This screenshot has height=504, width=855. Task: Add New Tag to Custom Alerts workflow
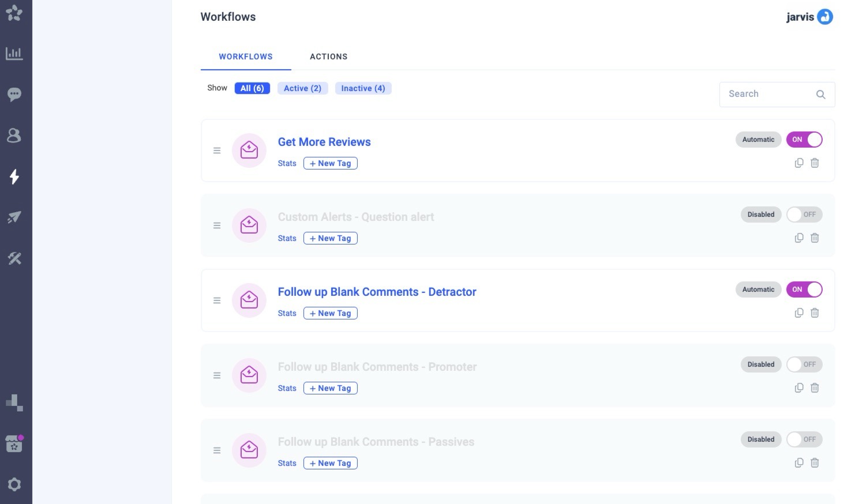click(331, 238)
